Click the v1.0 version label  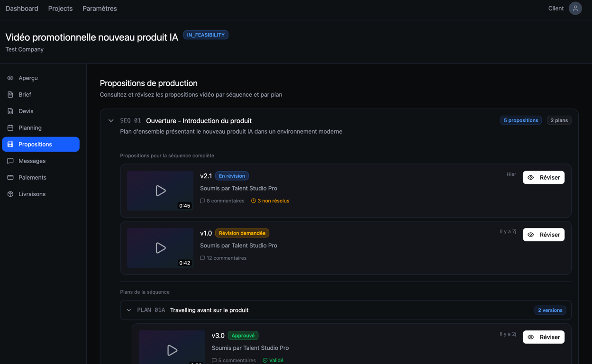(206, 233)
